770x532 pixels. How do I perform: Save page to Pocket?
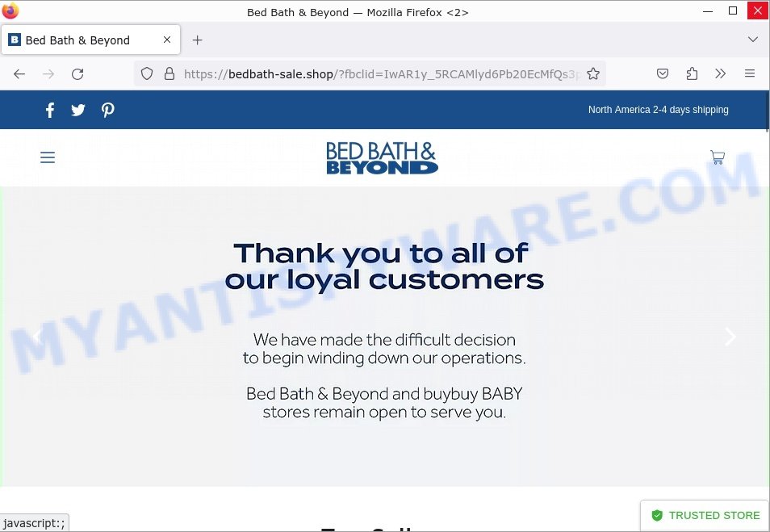[x=663, y=73]
